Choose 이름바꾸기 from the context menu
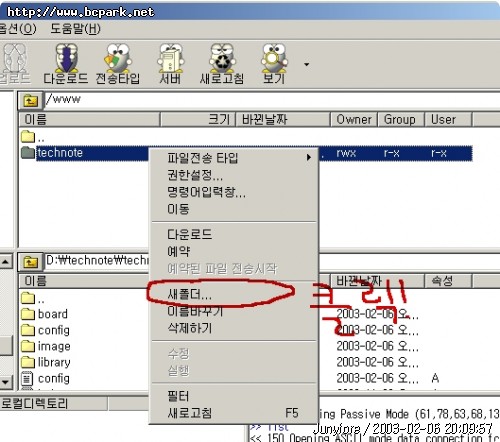Screen dimensions: 500x442 (233, 311)
